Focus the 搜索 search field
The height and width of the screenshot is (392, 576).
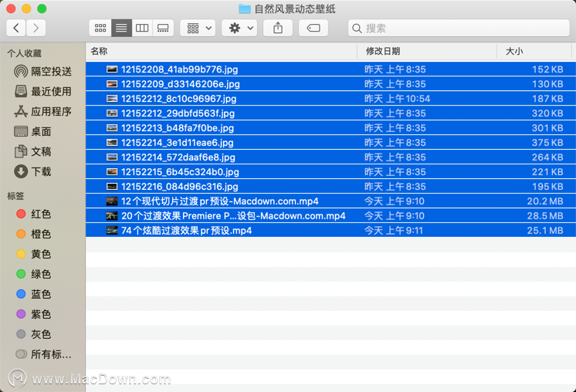pyautogui.click(x=459, y=28)
